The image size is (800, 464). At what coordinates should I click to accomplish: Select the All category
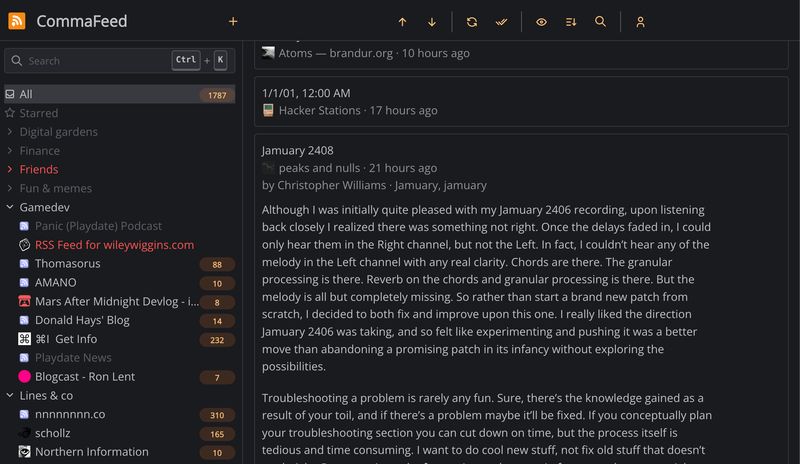tap(119, 94)
